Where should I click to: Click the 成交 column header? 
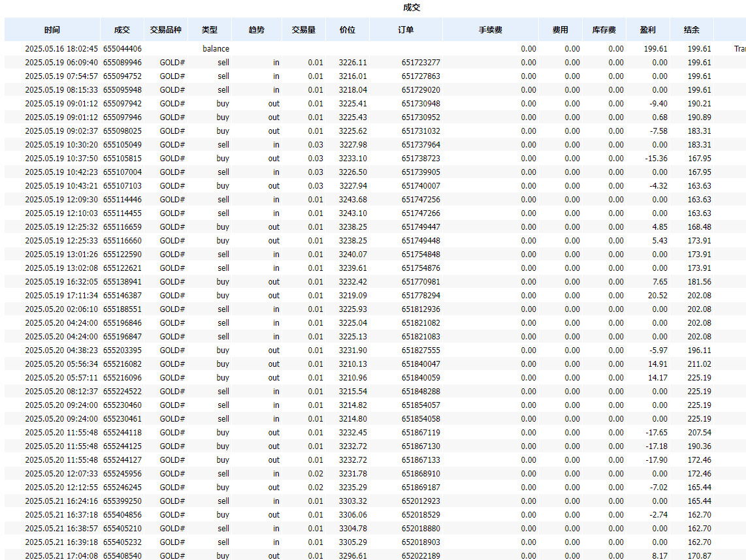click(122, 29)
